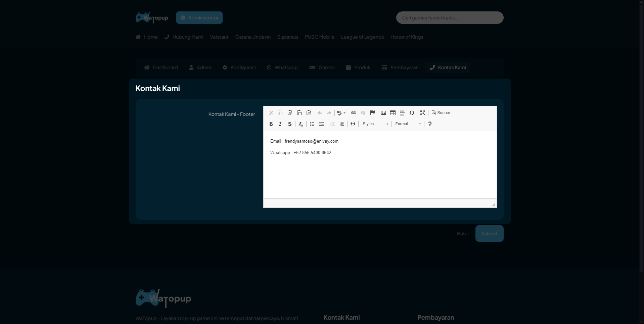Click the WaTopup footer logo

click(164, 298)
